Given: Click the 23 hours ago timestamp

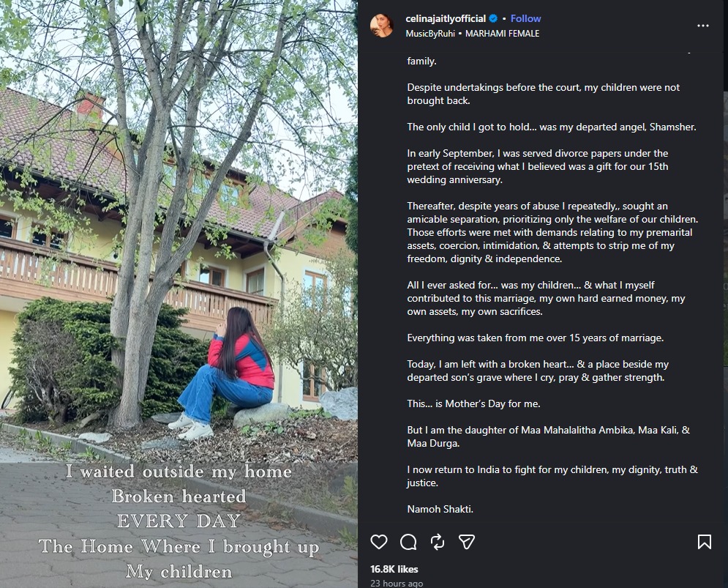Looking at the screenshot, I should tap(396, 584).
